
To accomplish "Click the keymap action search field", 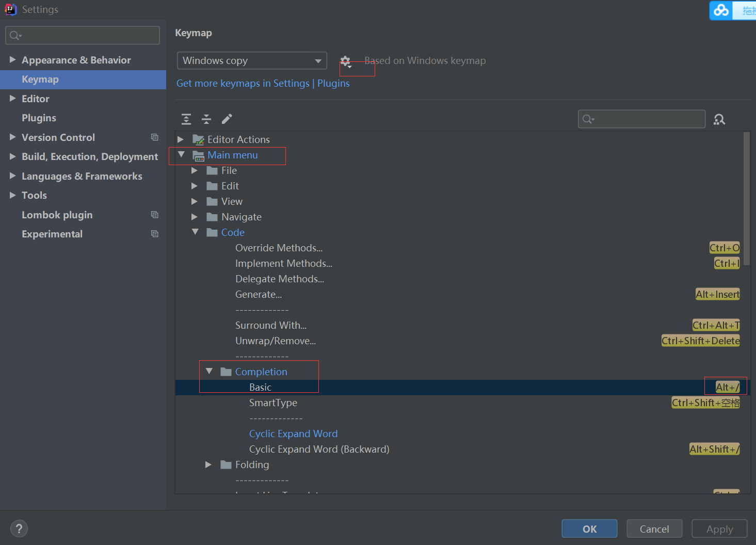I will click(641, 119).
